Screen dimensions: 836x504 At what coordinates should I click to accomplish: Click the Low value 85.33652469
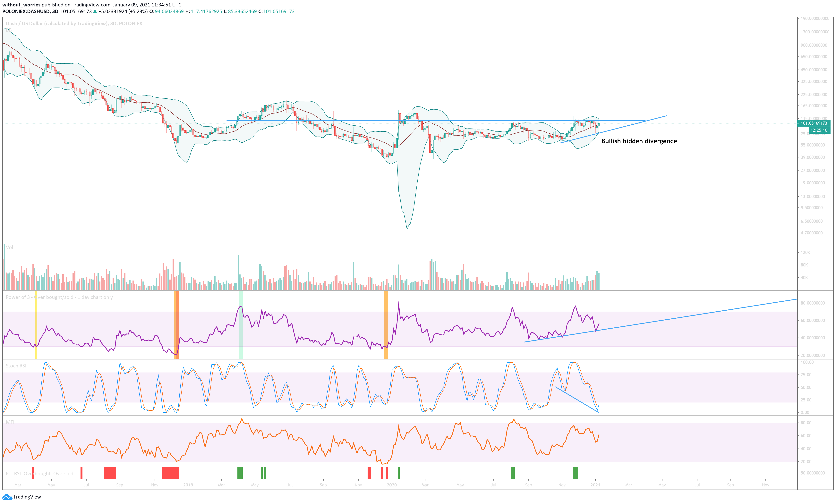tap(242, 11)
